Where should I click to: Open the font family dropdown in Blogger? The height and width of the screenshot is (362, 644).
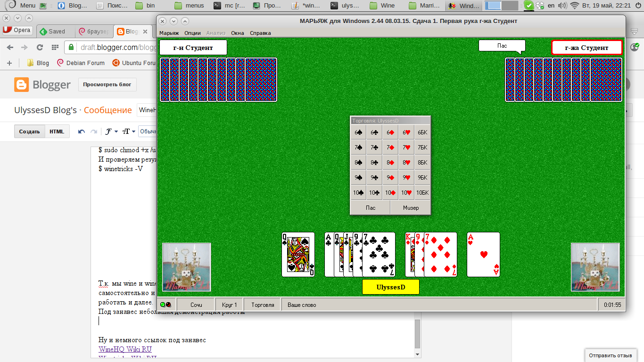click(x=112, y=132)
